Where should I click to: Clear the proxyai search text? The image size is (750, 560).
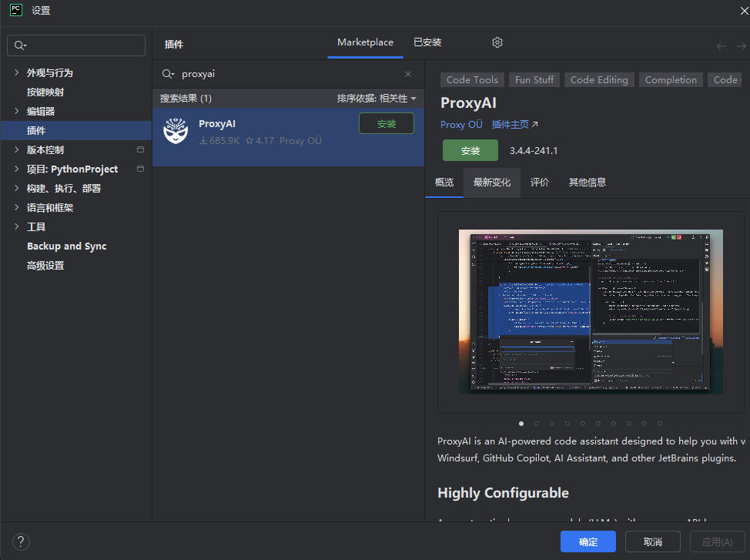point(408,74)
